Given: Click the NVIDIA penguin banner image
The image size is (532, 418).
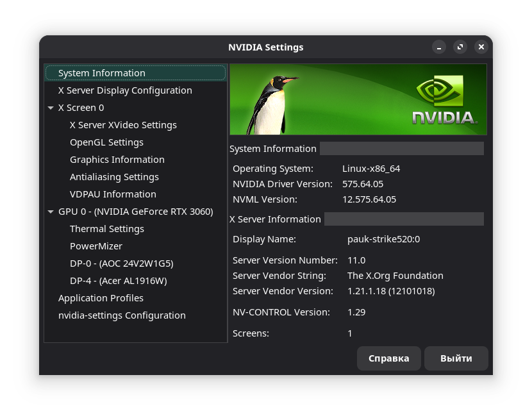Looking at the screenshot, I should (358, 99).
